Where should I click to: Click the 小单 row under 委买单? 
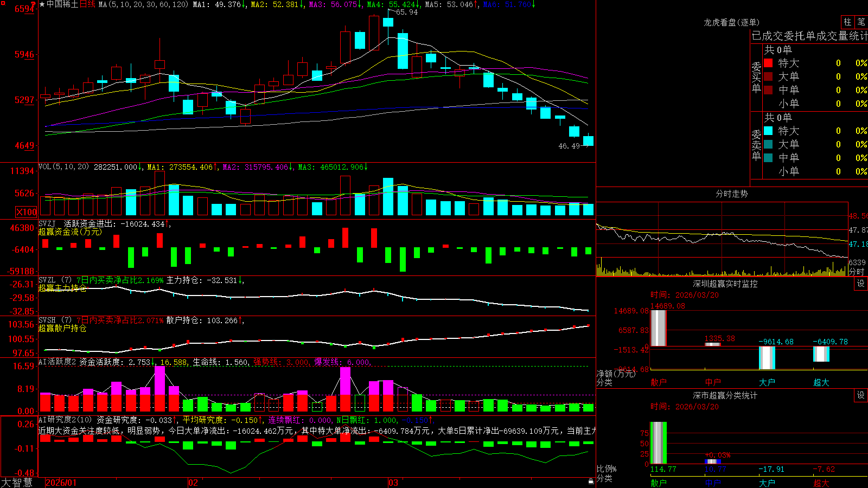pos(816,104)
